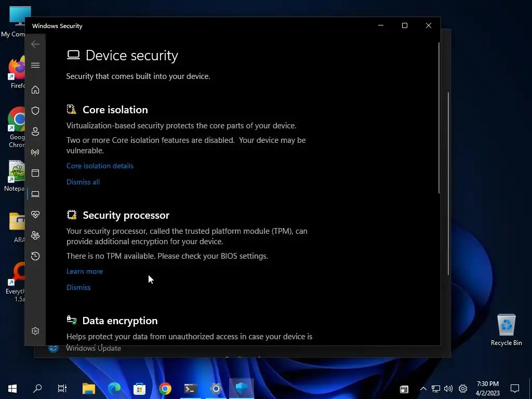Open Family options icon in sidebar

[35, 235]
